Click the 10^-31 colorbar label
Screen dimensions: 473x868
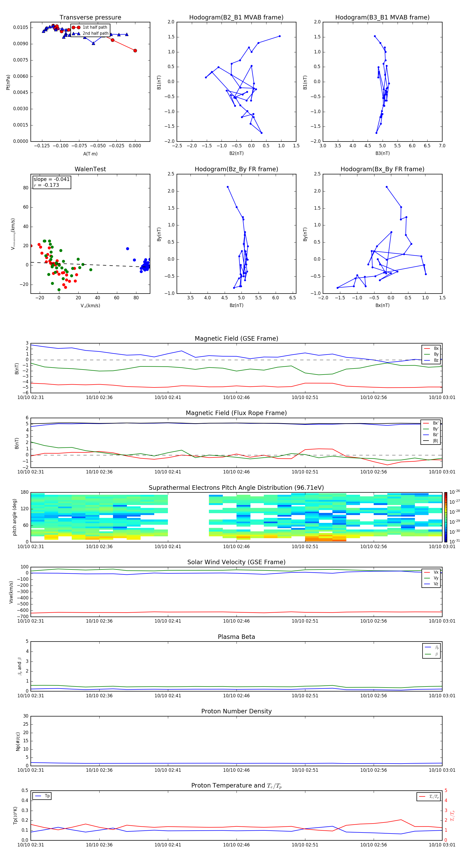point(455,542)
